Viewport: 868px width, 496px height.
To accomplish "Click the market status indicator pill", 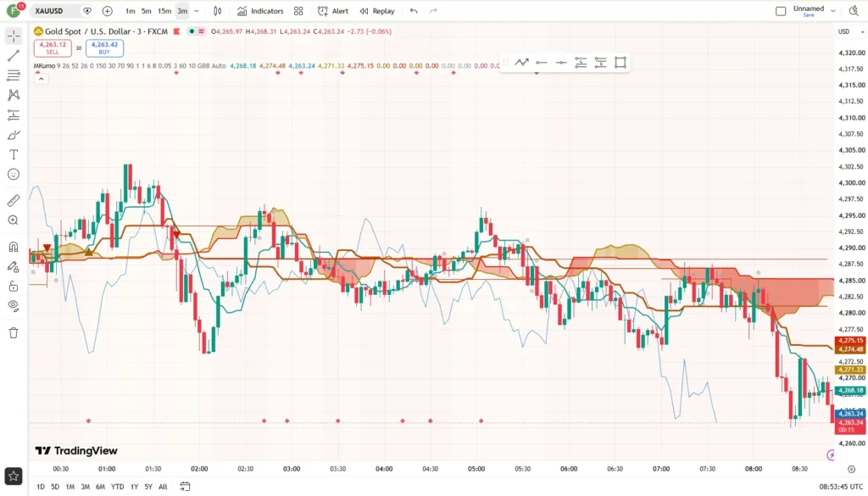I will [196, 31].
